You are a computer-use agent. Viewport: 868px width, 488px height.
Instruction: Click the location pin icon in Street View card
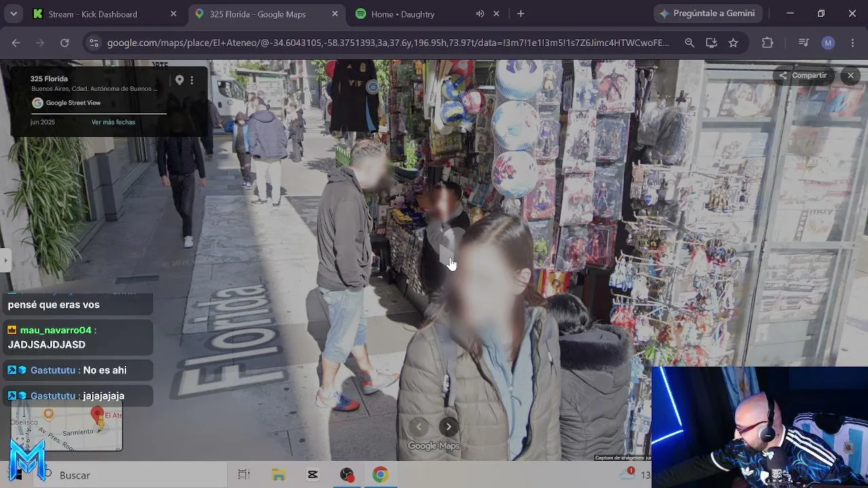pos(179,80)
